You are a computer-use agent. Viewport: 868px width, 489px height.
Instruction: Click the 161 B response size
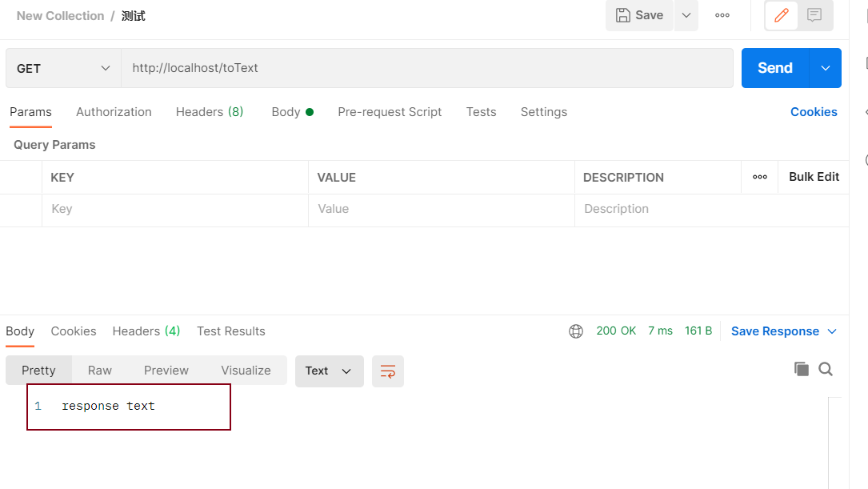click(698, 331)
